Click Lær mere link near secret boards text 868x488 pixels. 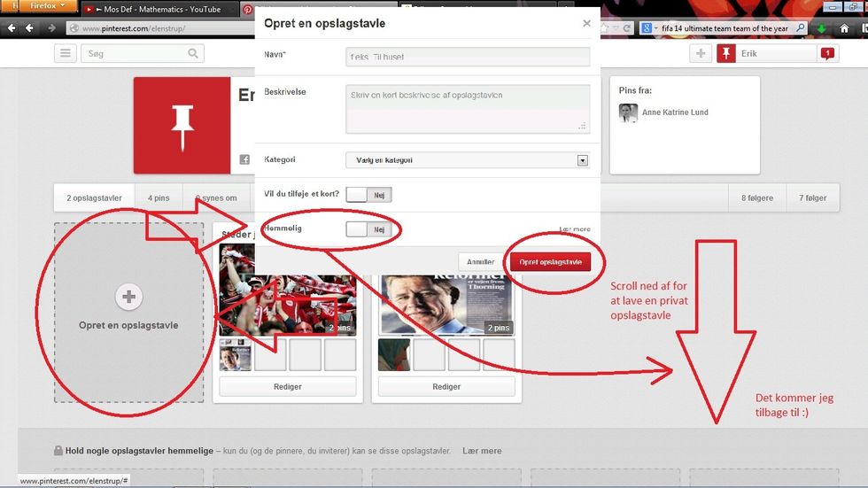click(482, 451)
